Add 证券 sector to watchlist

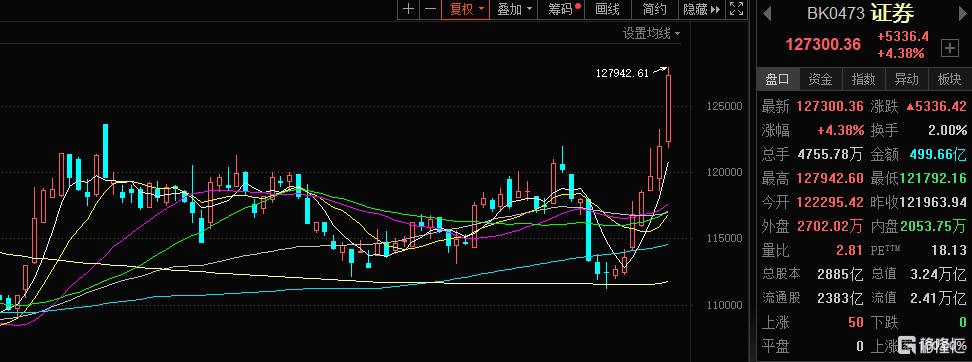tap(950, 47)
